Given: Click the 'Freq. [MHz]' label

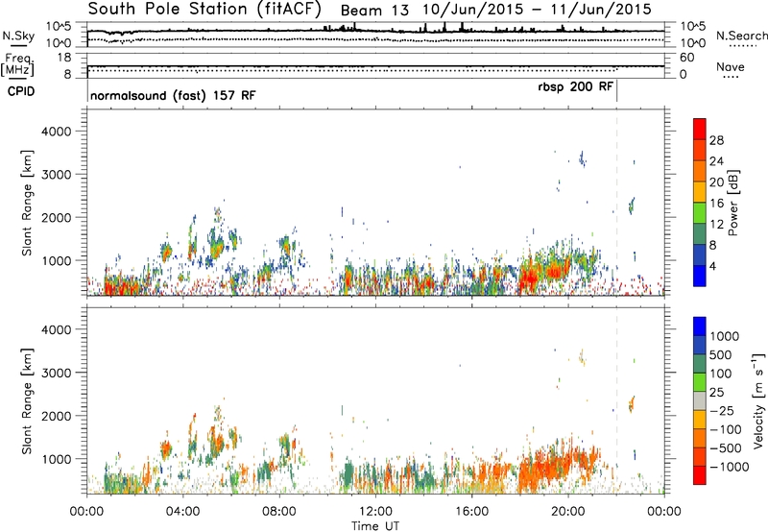Looking at the screenshot, I should pyautogui.click(x=17, y=64).
